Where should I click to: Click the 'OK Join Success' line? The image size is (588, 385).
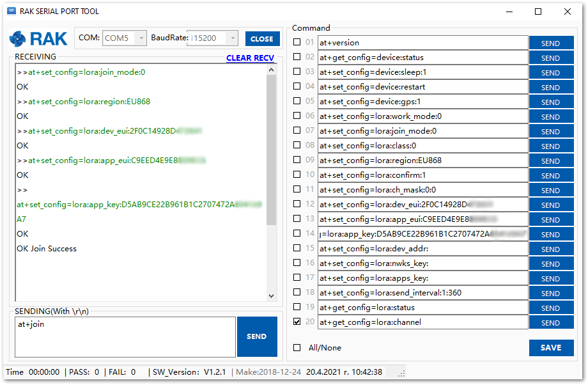pyautogui.click(x=47, y=248)
